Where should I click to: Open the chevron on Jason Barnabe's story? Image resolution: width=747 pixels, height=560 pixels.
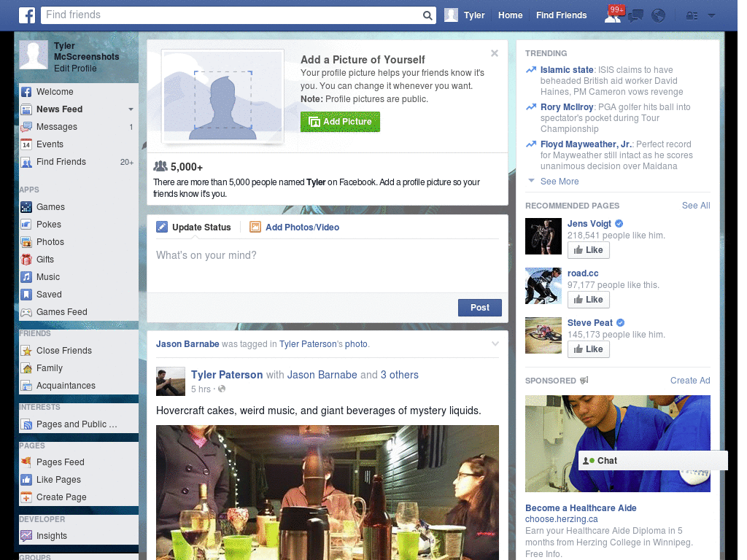tap(495, 343)
